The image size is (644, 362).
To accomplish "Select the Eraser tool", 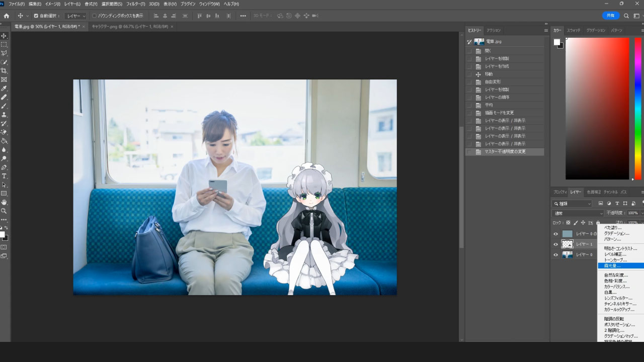I will coord(4,132).
